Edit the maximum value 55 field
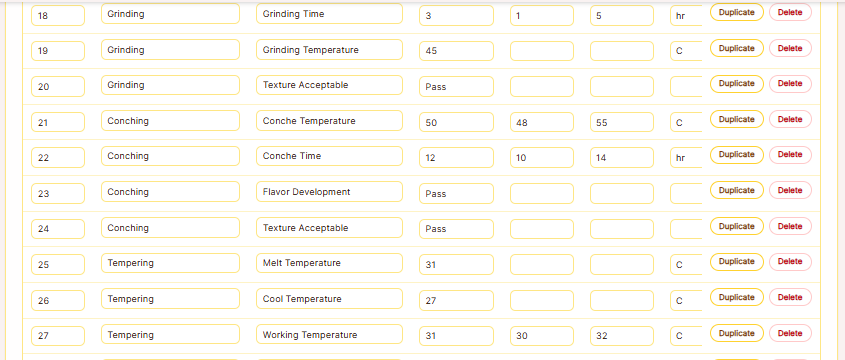845x360 pixels. point(621,122)
